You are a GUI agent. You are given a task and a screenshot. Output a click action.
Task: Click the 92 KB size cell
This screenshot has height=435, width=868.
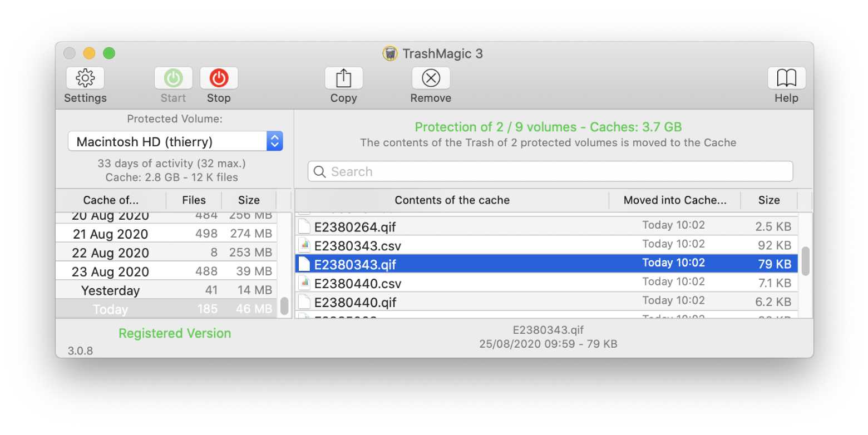(x=774, y=245)
